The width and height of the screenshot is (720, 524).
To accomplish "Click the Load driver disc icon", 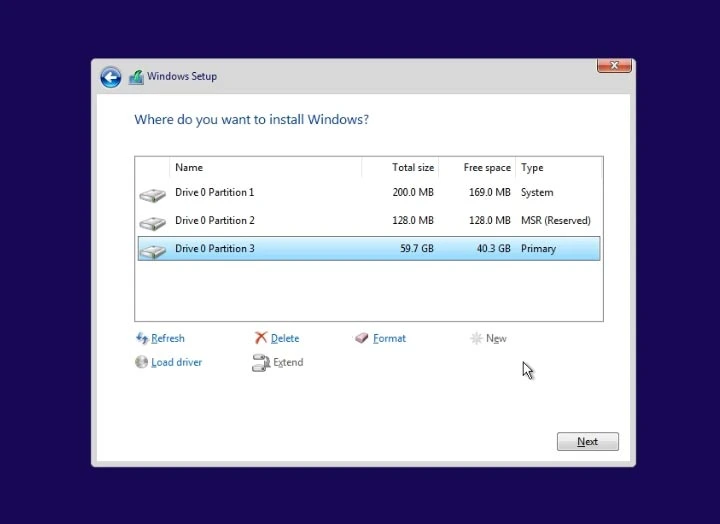I will coord(141,362).
